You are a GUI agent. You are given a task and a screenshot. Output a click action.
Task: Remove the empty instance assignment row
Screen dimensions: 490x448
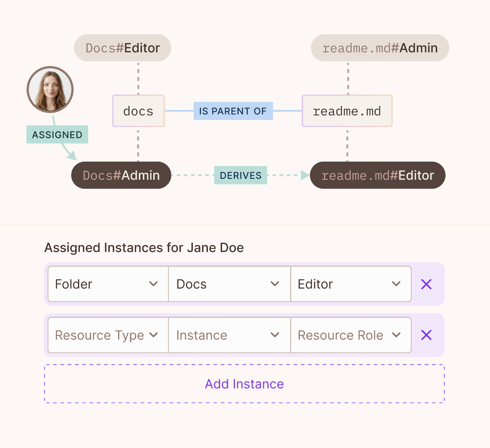[426, 335]
